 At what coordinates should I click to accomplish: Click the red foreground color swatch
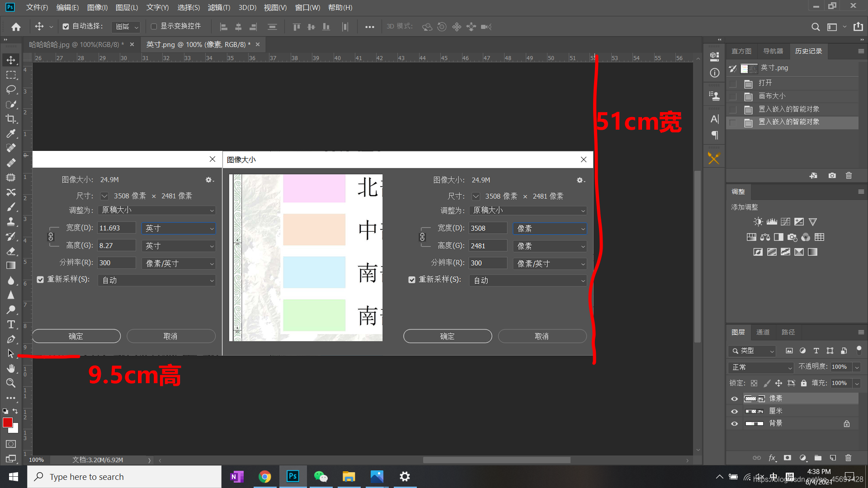(8, 422)
